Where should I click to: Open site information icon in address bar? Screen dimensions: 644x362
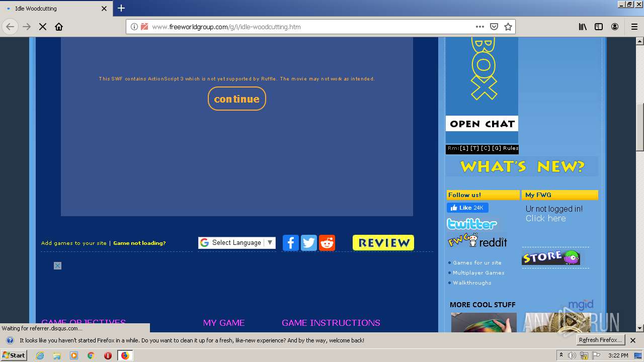click(134, 27)
